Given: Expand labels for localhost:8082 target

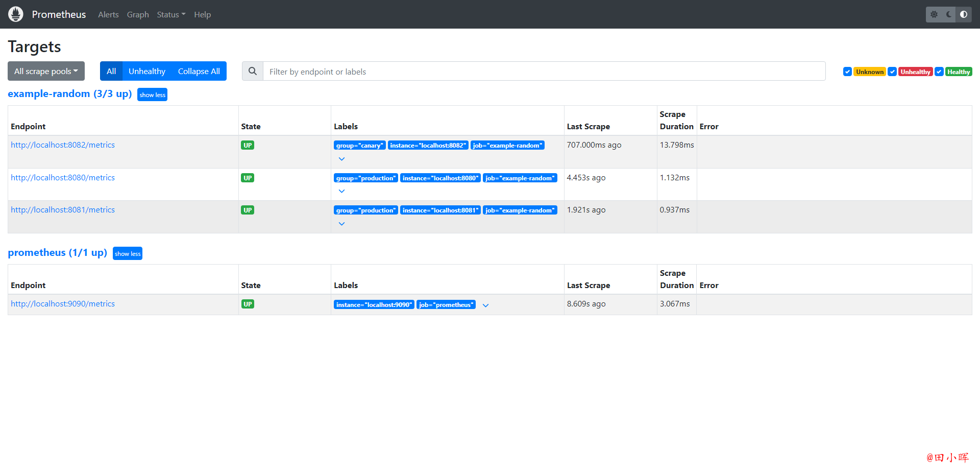Looking at the screenshot, I should (x=342, y=159).
